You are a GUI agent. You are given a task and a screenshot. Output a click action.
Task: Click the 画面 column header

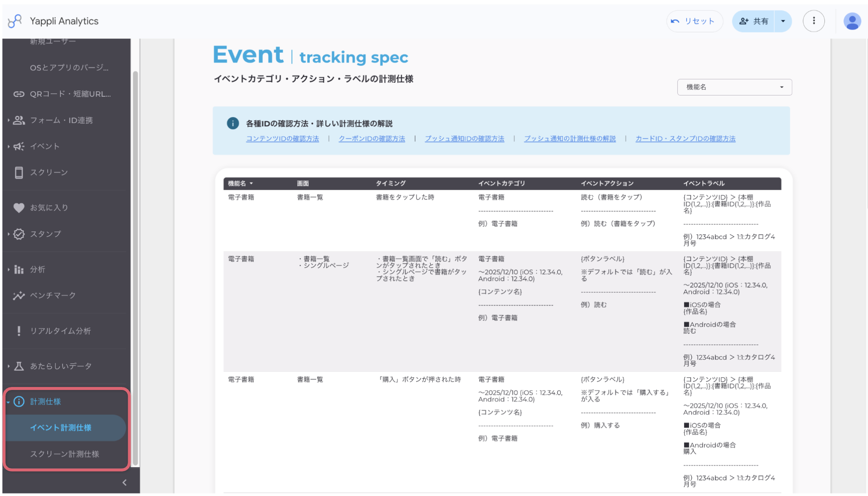pyautogui.click(x=303, y=183)
